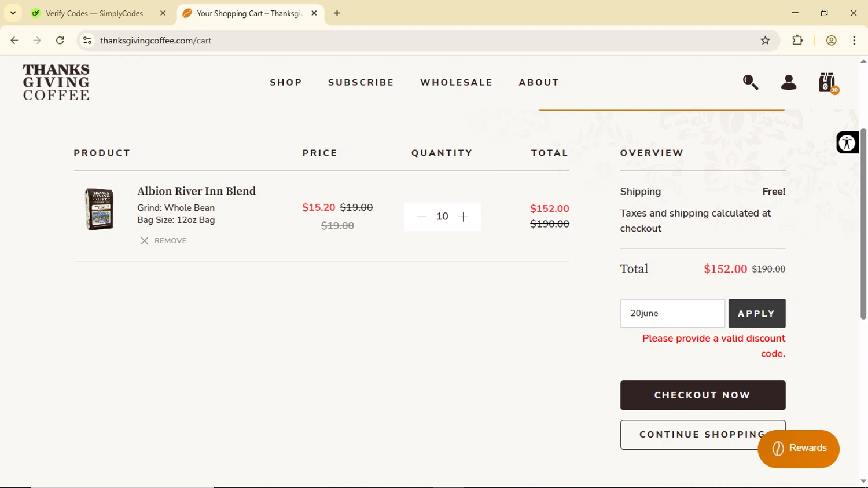The width and height of the screenshot is (868, 488).
Task: Open the browser three-dot menu
Action: click(854, 41)
